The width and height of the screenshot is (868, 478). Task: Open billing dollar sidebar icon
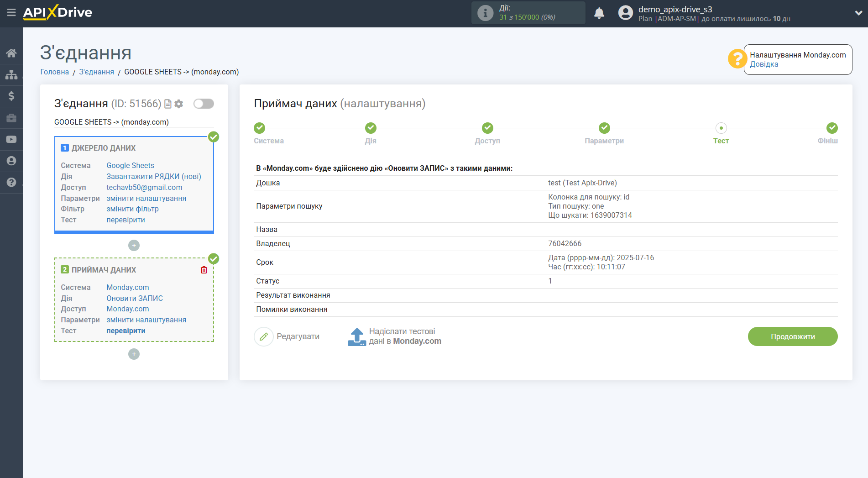pyautogui.click(x=11, y=96)
